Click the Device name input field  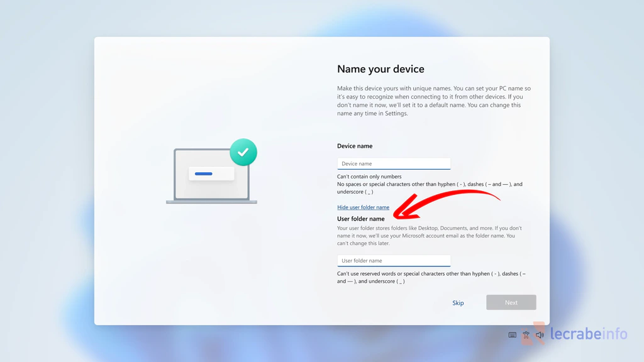[x=394, y=163]
